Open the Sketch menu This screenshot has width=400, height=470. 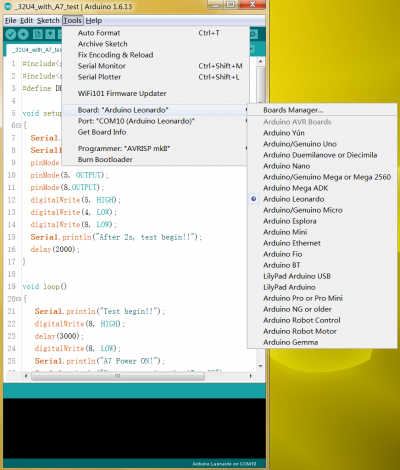pyautogui.click(x=48, y=21)
